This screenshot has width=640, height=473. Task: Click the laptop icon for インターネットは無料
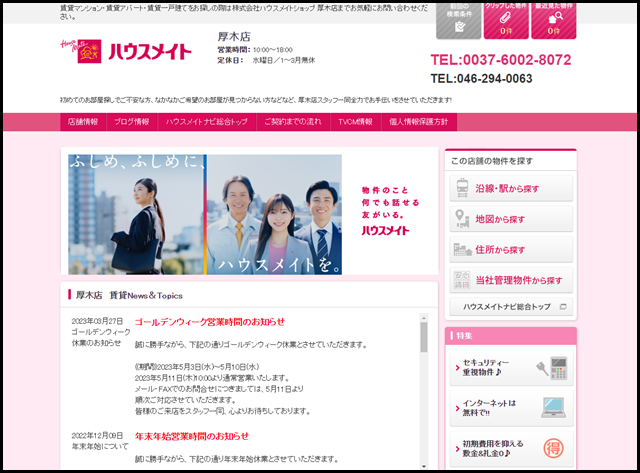553,408
